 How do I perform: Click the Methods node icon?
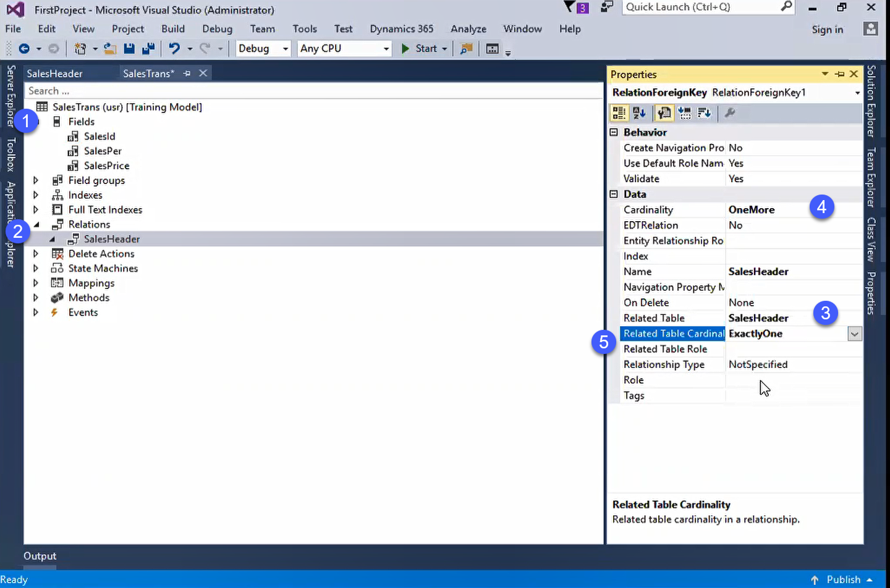tap(57, 298)
